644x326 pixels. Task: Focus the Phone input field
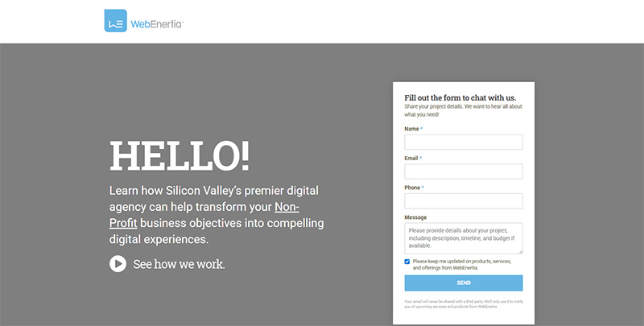(x=463, y=201)
